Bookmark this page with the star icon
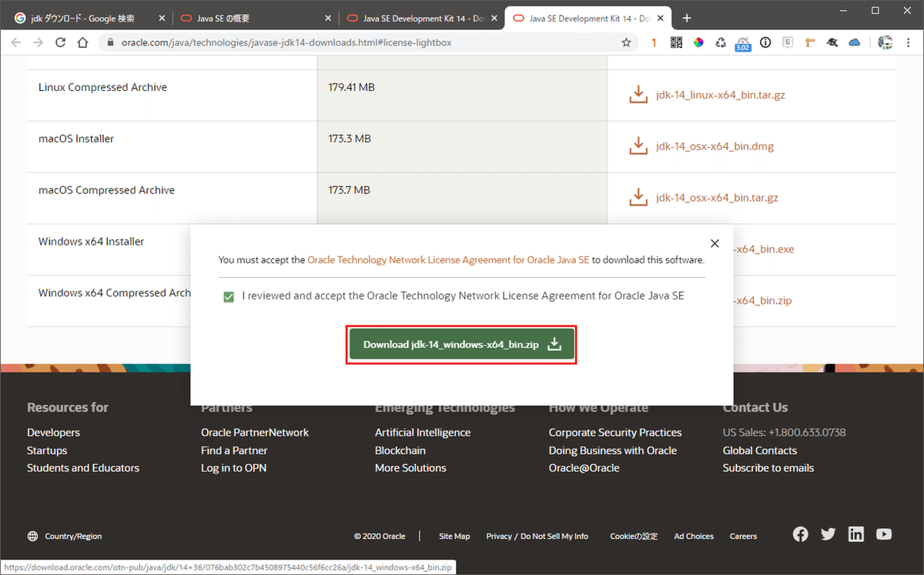The width and height of the screenshot is (924, 575). 626,43
